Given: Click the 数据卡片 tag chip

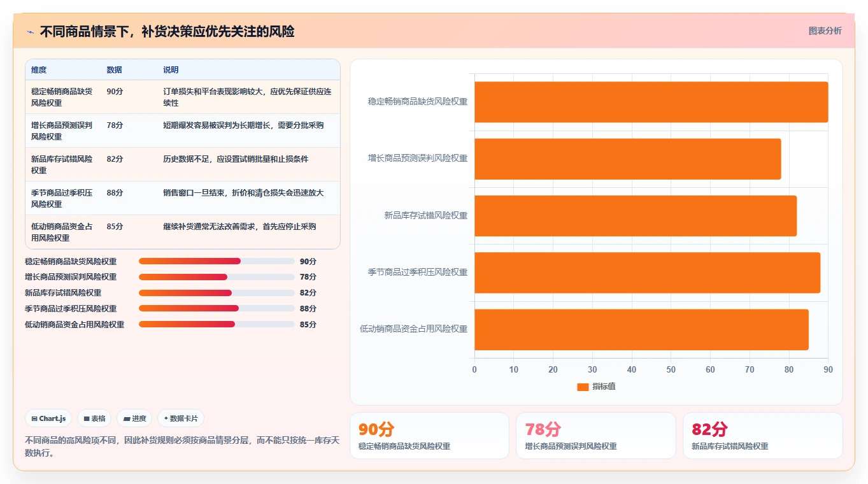Looking at the screenshot, I should pos(181,418).
